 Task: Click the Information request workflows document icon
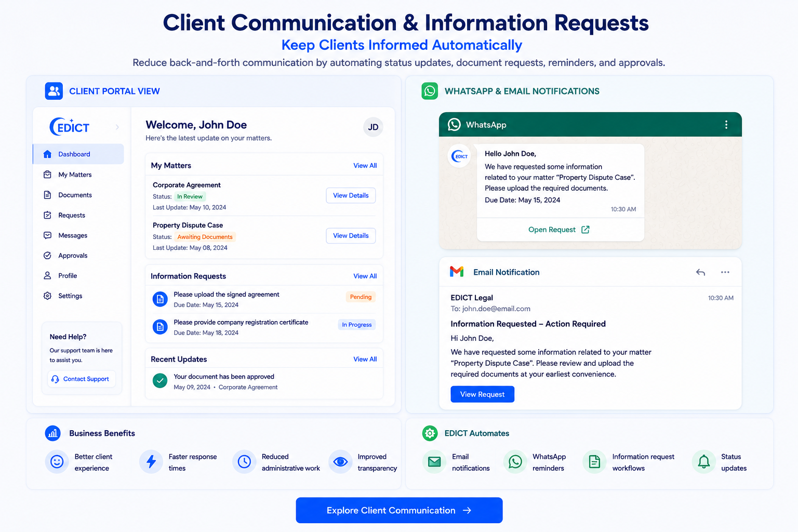pos(594,462)
